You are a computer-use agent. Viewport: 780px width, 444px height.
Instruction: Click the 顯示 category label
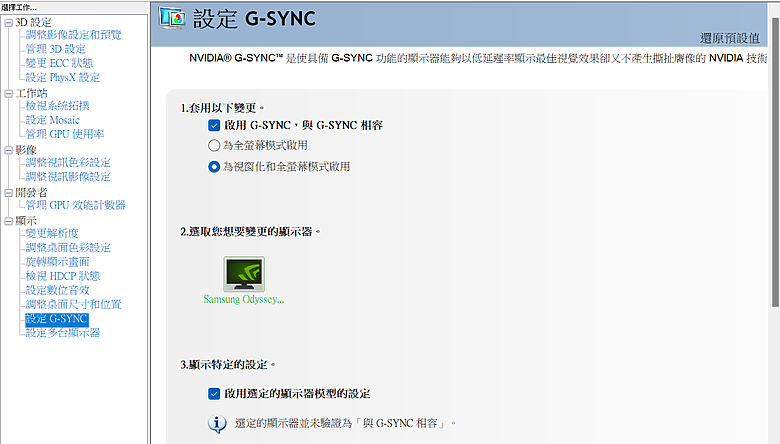(x=26, y=221)
